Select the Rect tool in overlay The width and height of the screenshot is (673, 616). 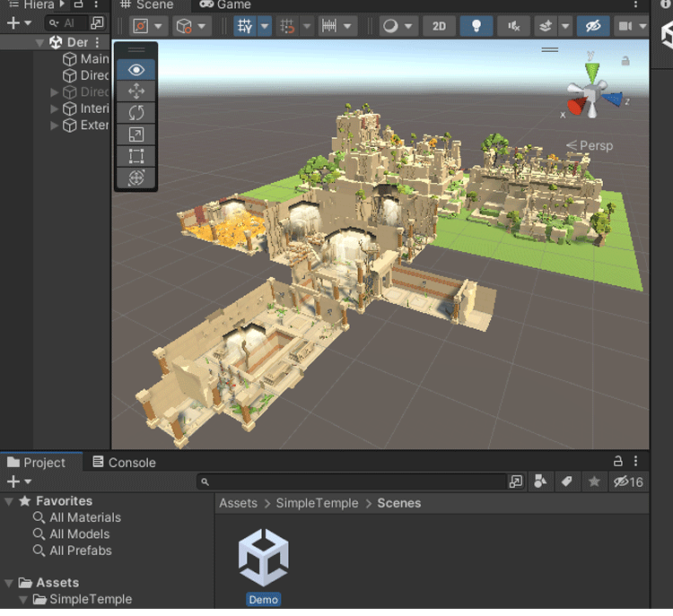[136, 156]
